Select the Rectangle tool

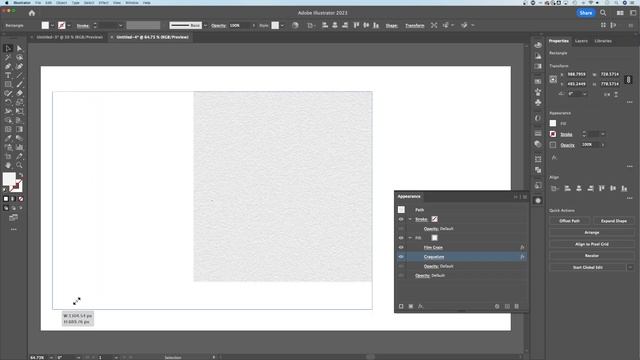(x=8, y=84)
